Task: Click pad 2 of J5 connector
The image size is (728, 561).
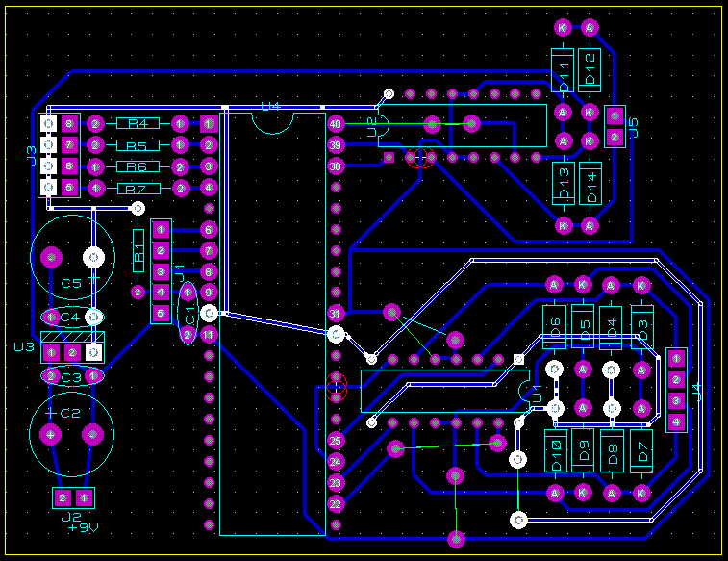Action: point(615,138)
